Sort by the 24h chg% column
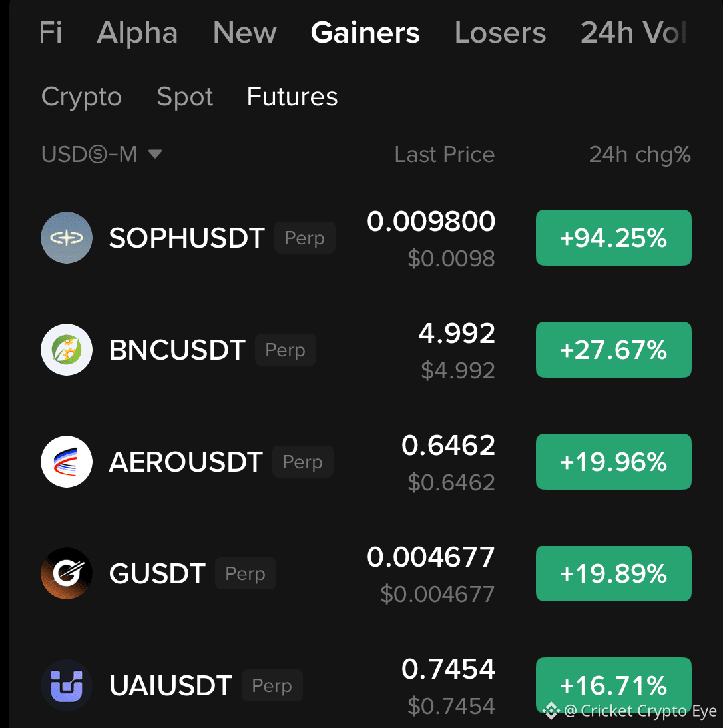Screen dimensions: 723x728 coord(640,154)
